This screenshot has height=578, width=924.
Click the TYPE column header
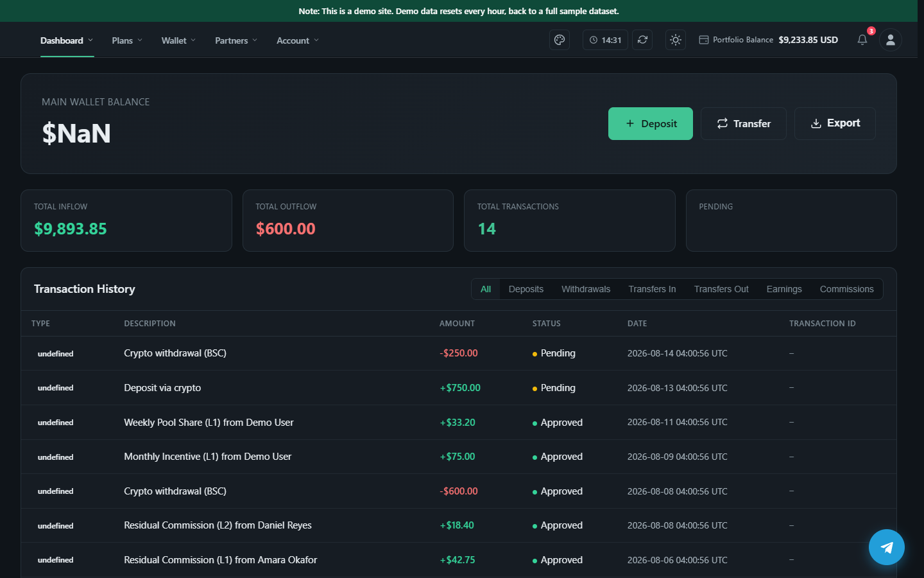(40, 324)
